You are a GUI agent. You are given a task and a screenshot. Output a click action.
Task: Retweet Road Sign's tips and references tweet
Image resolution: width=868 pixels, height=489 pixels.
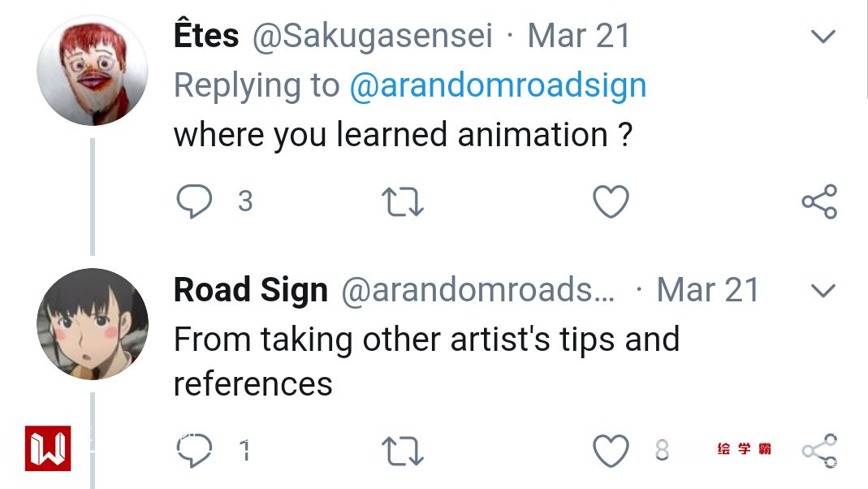point(402,450)
